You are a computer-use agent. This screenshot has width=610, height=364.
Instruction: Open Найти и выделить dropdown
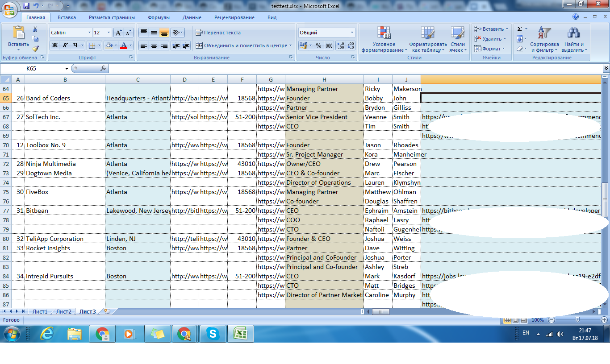[x=574, y=39]
